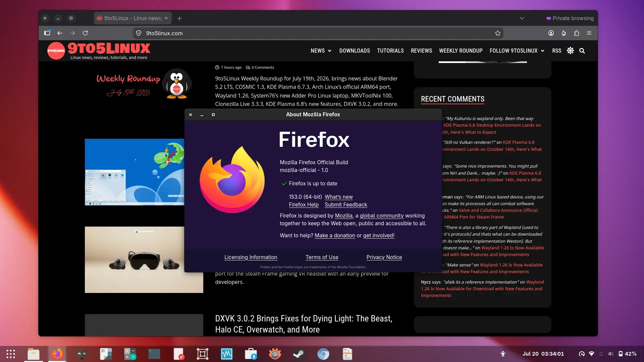
Task: Open the What's new link
Action: (x=338, y=197)
